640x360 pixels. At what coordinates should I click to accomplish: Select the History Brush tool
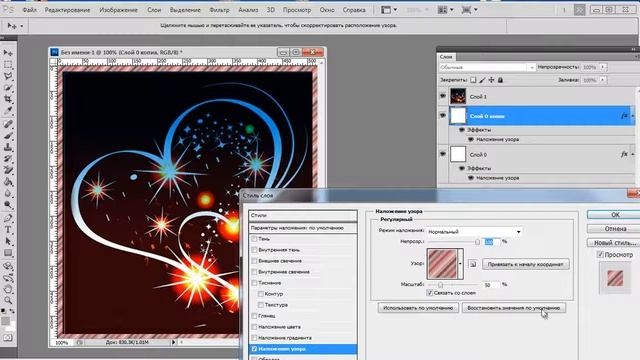pos(8,158)
